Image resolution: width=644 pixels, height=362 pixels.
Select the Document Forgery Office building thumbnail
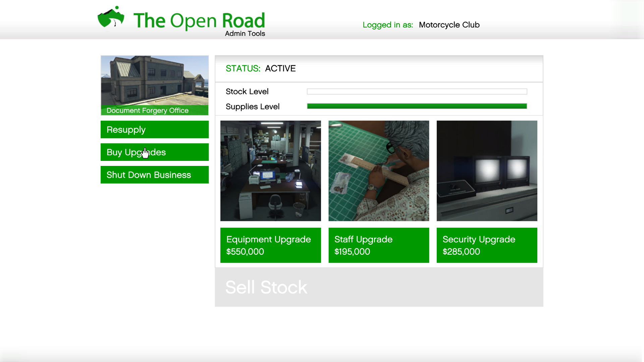pos(155,80)
